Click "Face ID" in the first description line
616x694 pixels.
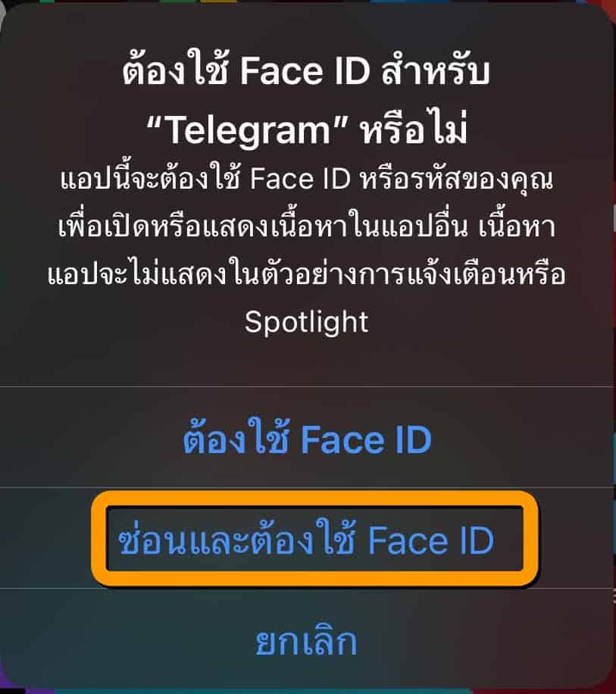(301, 180)
